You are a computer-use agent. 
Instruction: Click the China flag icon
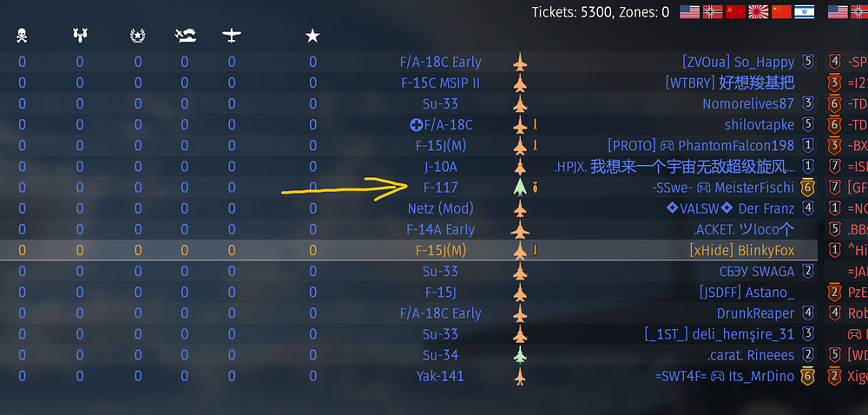point(781,11)
